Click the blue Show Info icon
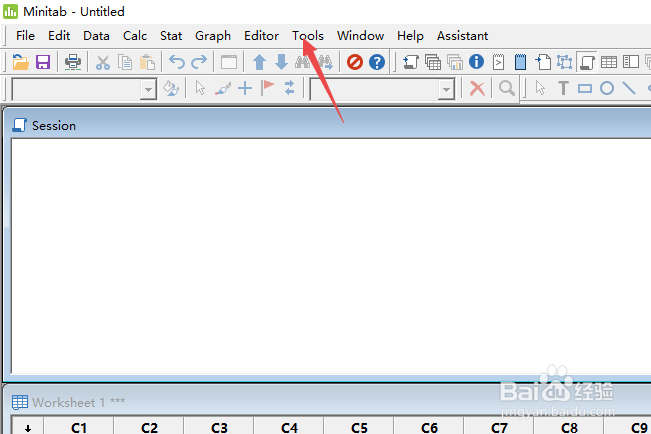 (476, 62)
